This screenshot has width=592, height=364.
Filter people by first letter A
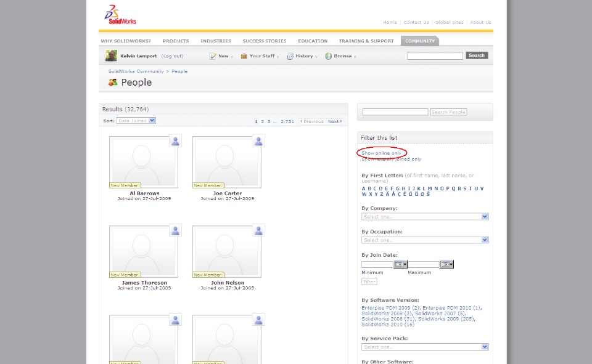tap(364, 188)
